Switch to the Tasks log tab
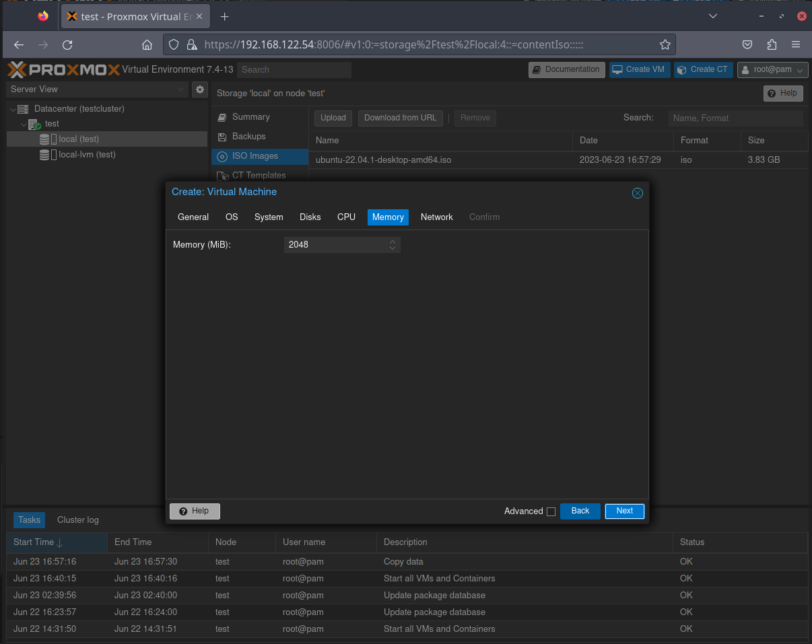The height and width of the screenshot is (644, 812). [29, 520]
